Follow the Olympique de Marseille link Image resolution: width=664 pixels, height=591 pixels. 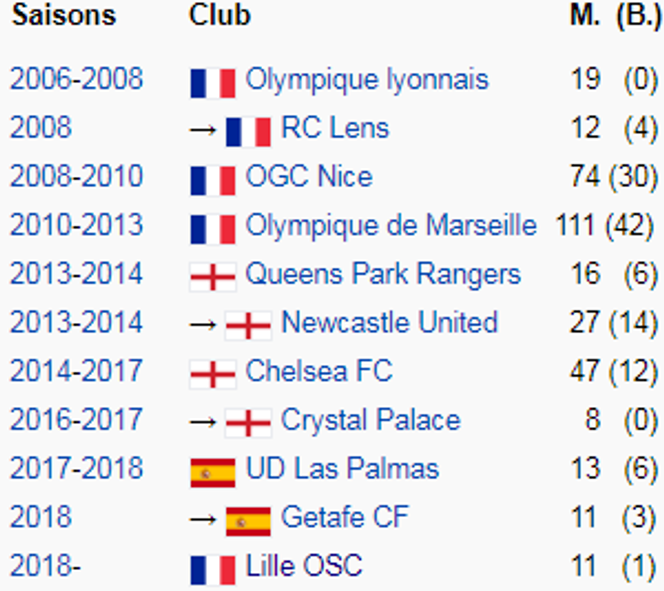pyautogui.click(x=391, y=226)
